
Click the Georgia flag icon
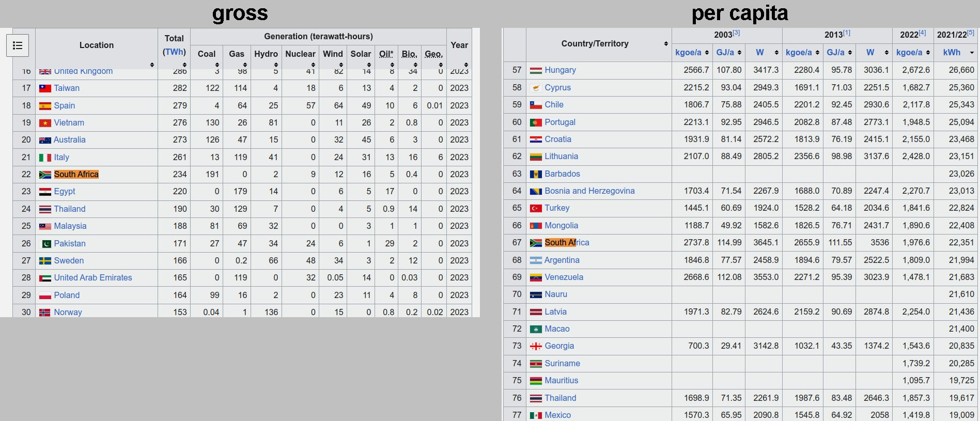[x=536, y=346]
